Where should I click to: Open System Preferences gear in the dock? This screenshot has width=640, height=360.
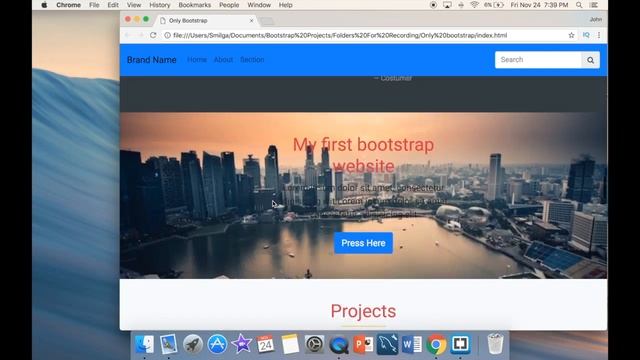(314, 344)
